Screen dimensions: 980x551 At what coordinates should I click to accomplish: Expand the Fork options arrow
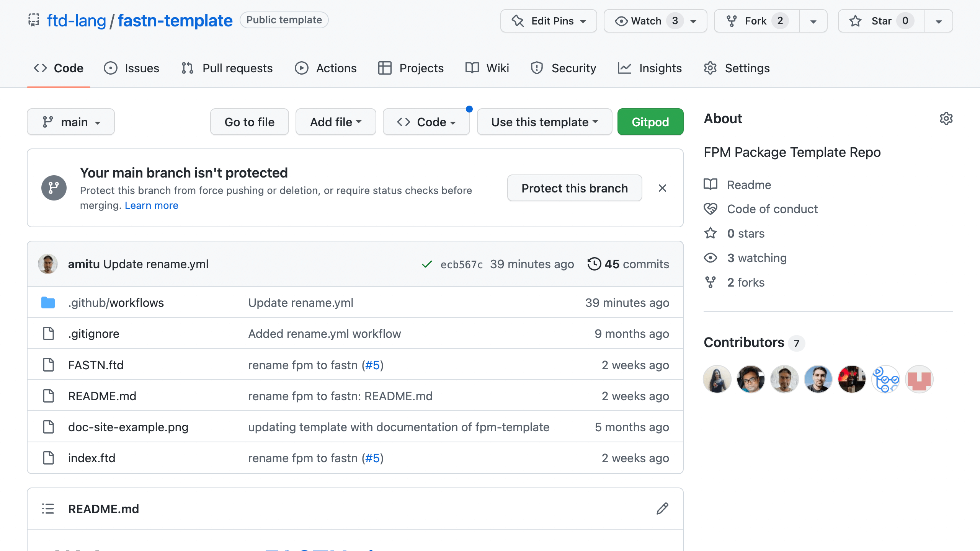813,21
